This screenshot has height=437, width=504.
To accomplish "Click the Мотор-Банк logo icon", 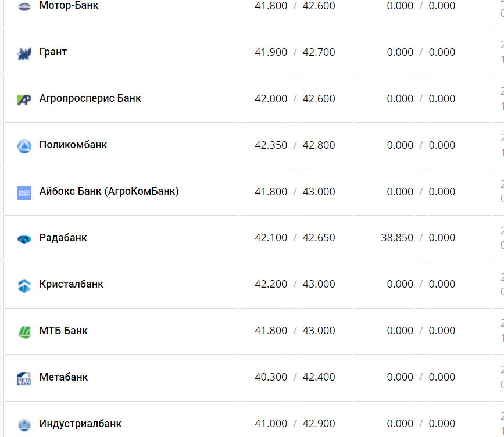I will (24, 6).
